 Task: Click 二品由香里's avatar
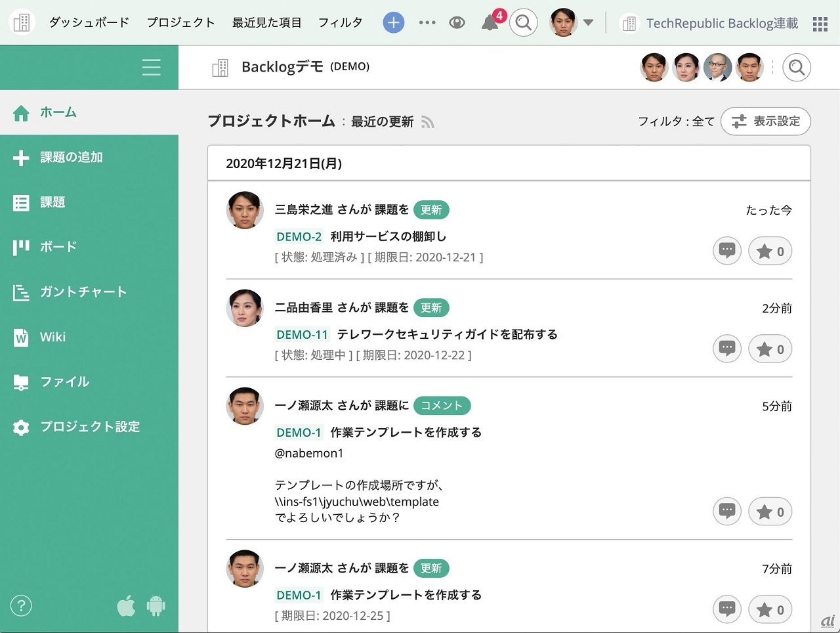pyautogui.click(x=245, y=308)
